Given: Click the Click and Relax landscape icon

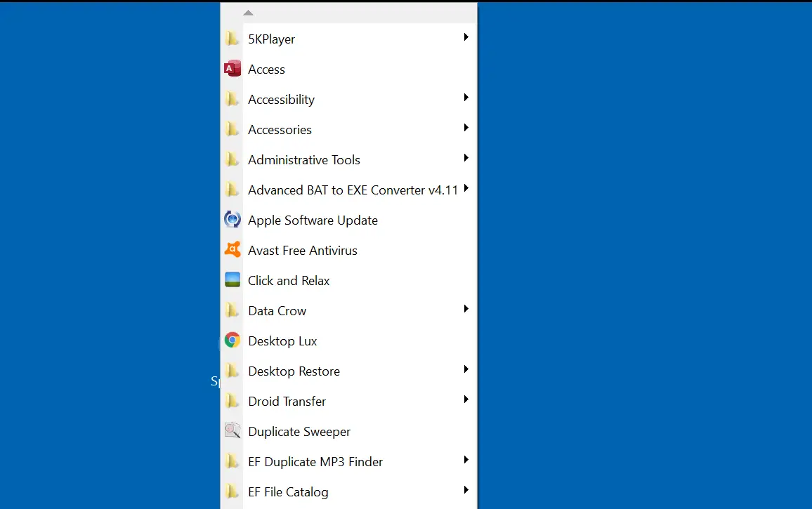Looking at the screenshot, I should (x=232, y=280).
